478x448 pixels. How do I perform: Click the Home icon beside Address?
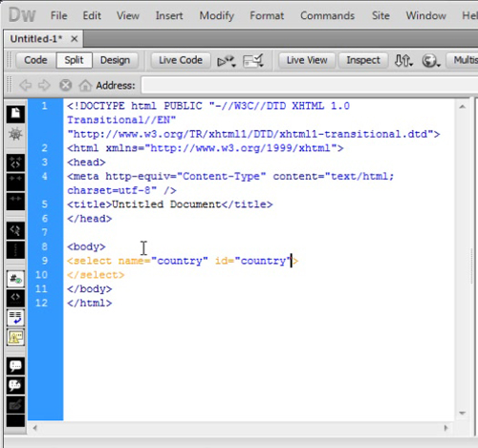85,85
